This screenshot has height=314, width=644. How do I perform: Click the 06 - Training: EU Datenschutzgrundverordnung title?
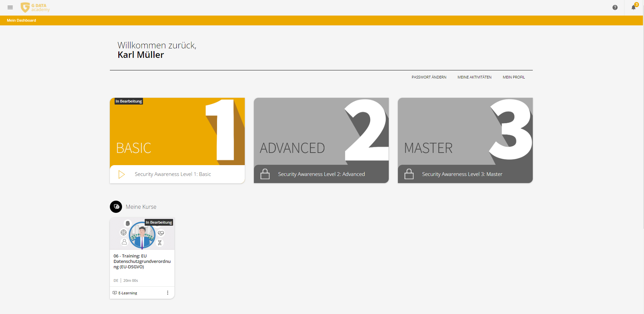142,261
